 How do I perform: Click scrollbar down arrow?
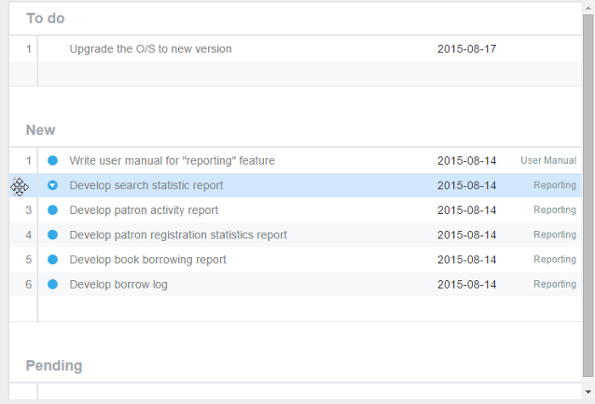click(x=588, y=392)
